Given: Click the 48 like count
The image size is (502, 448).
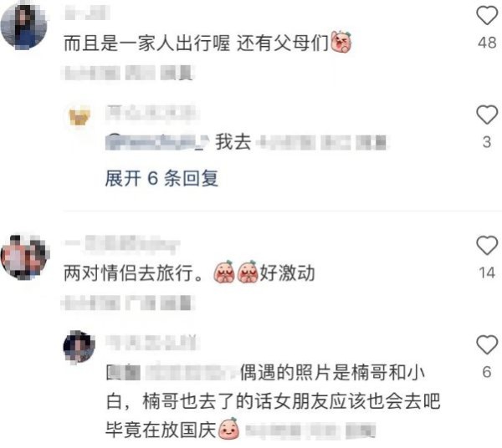Looking at the screenshot, I should pos(487,43).
